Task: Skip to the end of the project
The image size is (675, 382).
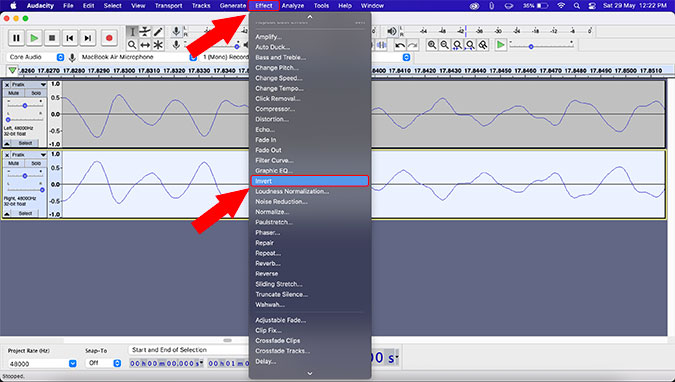Action: [x=87, y=38]
